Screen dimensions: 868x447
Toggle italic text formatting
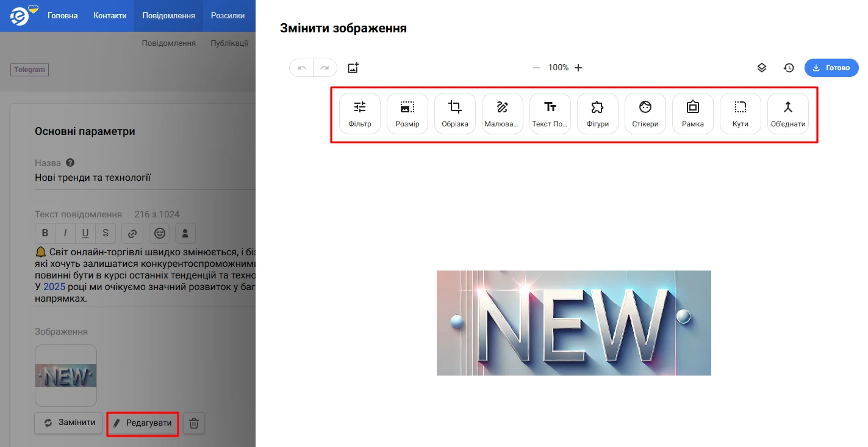(65, 233)
